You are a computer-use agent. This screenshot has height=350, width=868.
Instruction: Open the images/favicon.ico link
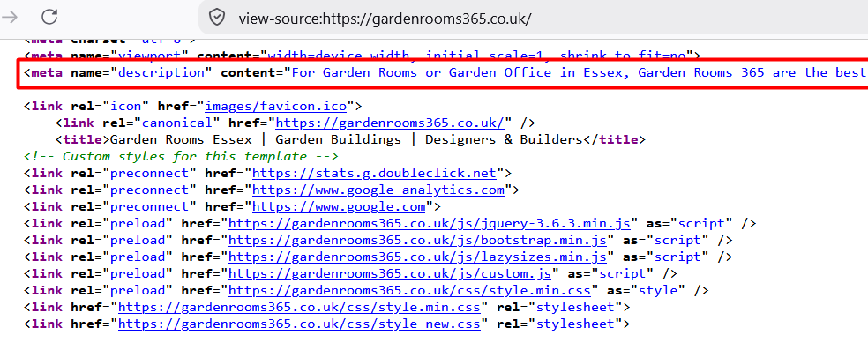(276, 106)
